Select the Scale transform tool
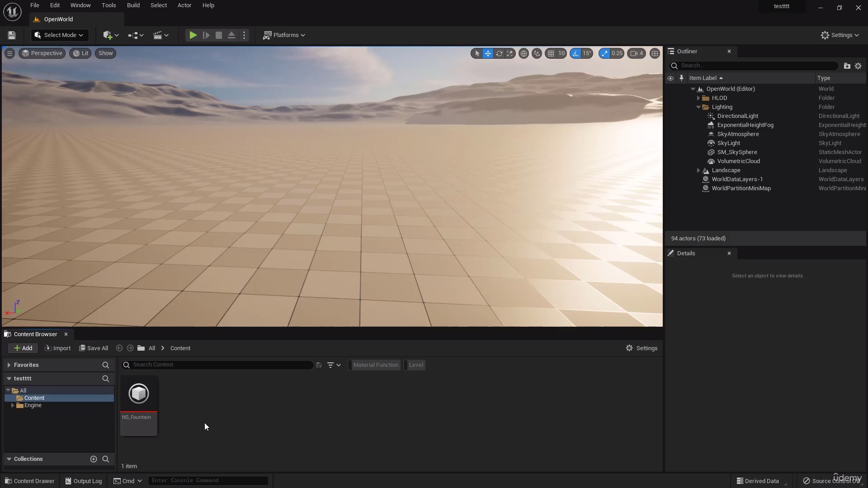This screenshot has width=868, height=488. [x=510, y=53]
